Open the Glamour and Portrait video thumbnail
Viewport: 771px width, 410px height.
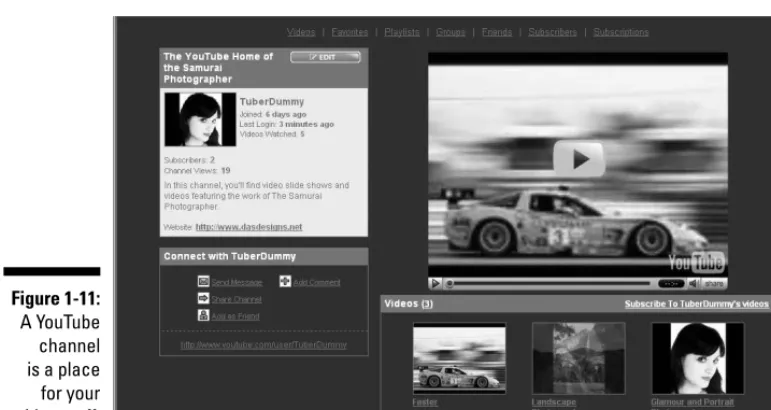click(698, 358)
